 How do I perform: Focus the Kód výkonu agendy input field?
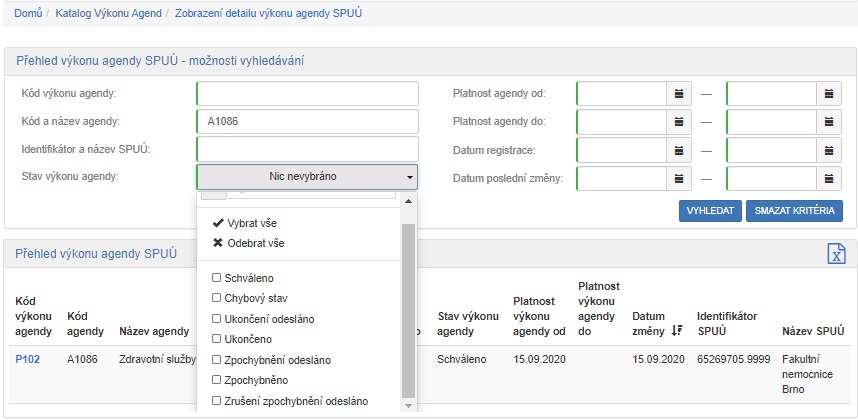tap(307, 94)
